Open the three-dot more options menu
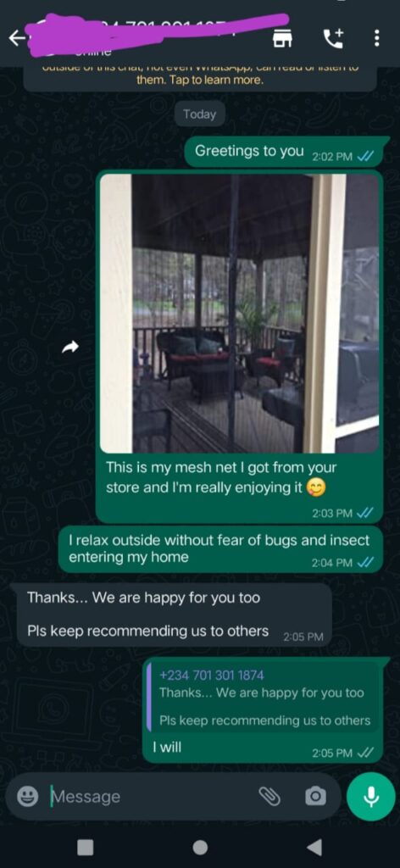 pos(377,38)
